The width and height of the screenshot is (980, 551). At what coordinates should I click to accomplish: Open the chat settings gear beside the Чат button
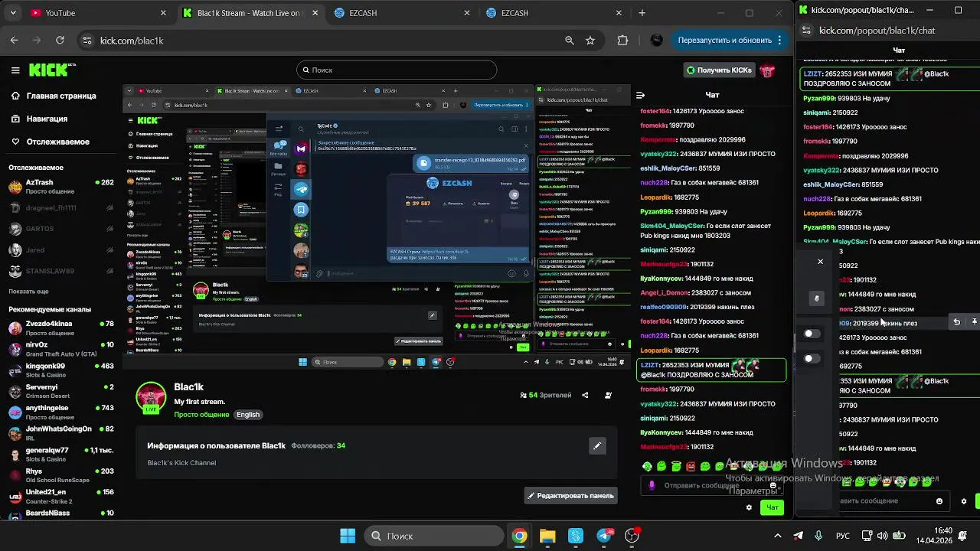pyautogui.click(x=750, y=507)
